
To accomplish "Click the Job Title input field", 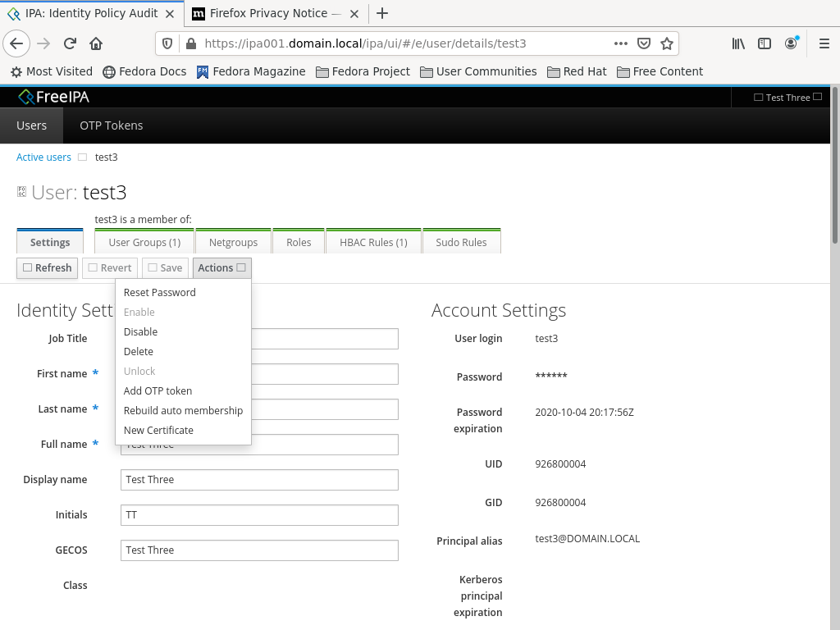I will 325,339.
